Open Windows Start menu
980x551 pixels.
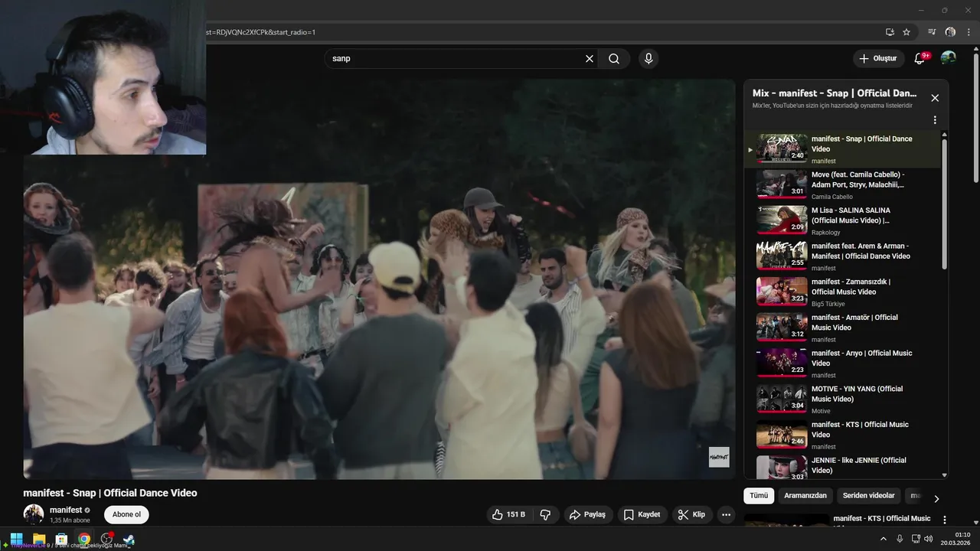(16, 539)
